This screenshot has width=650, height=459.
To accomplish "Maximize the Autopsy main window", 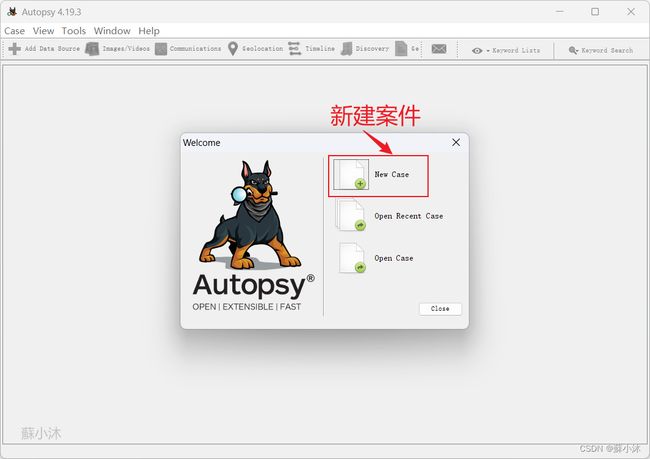I will [x=595, y=12].
